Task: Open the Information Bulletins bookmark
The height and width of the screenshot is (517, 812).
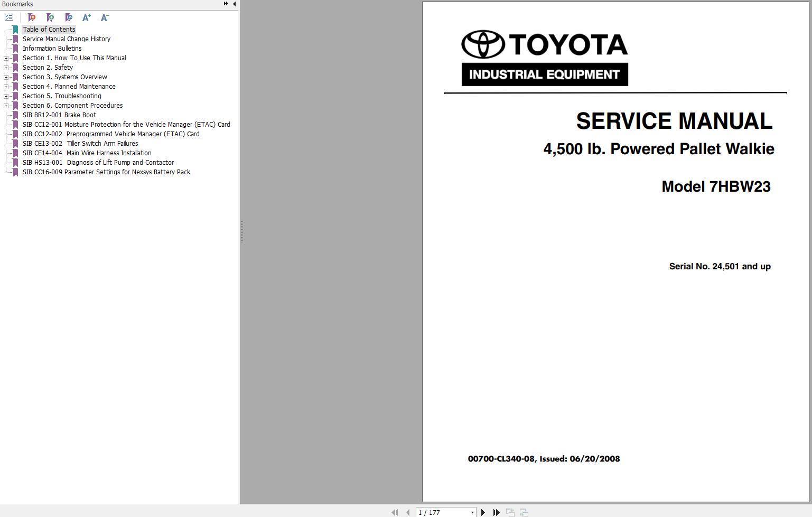Action: tap(52, 49)
